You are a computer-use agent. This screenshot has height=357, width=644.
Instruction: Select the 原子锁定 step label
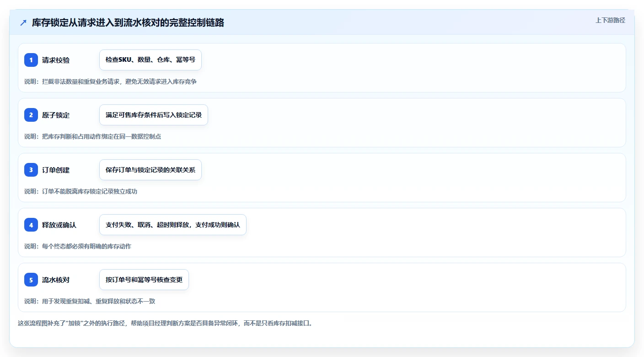click(x=56, y=115)
